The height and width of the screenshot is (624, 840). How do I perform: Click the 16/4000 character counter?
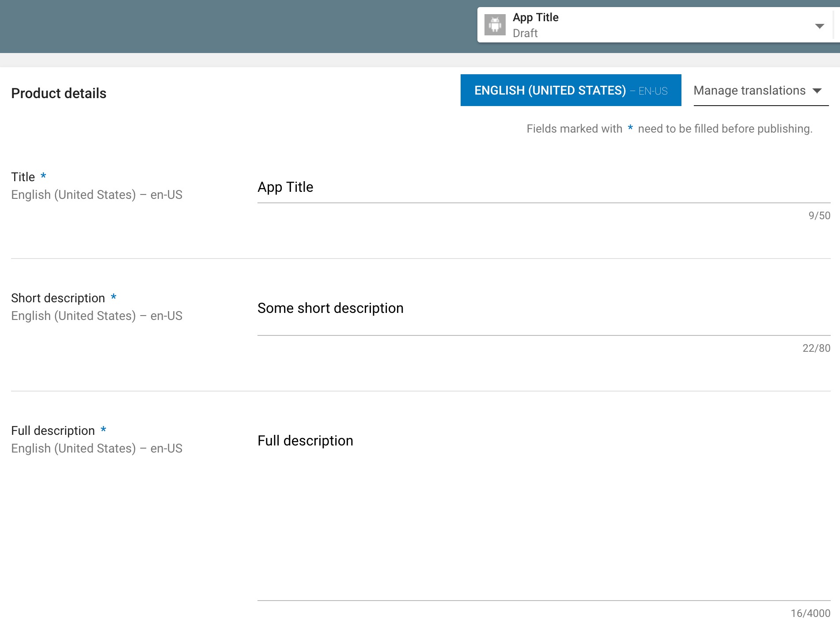pos(810,613)
